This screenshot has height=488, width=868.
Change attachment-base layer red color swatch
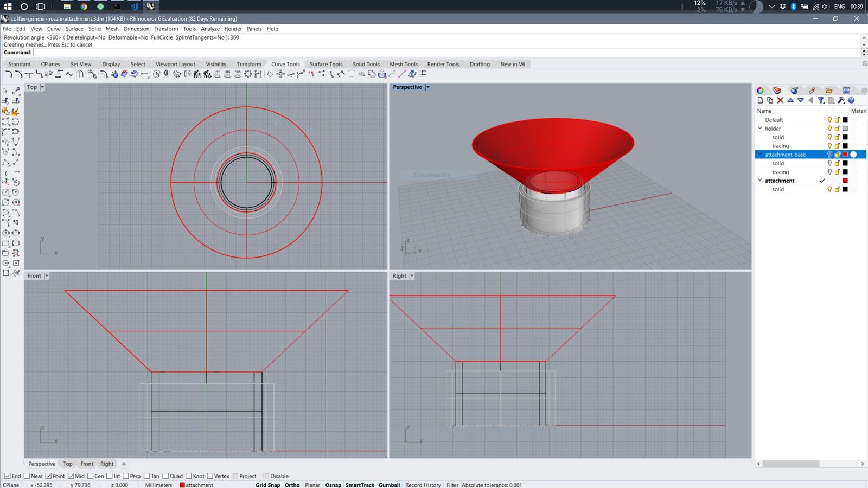845,155
